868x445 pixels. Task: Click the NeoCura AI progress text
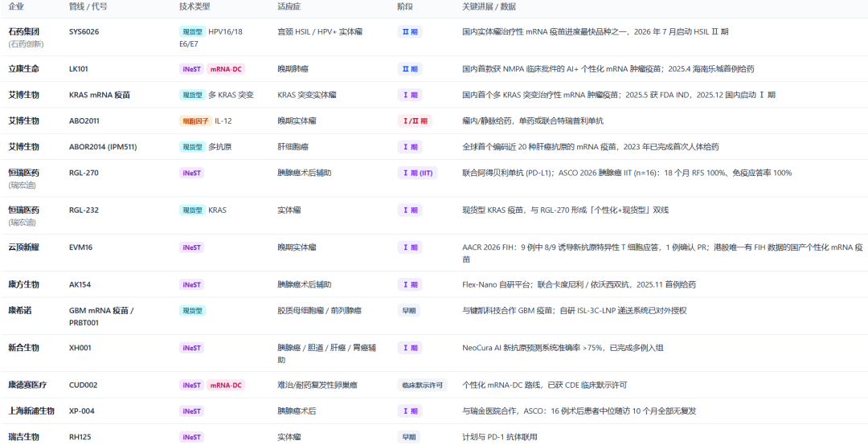click(x=563, y=348)
